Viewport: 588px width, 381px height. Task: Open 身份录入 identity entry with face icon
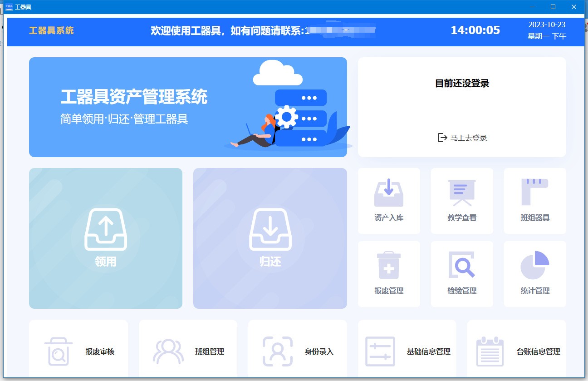click(297, 352)
